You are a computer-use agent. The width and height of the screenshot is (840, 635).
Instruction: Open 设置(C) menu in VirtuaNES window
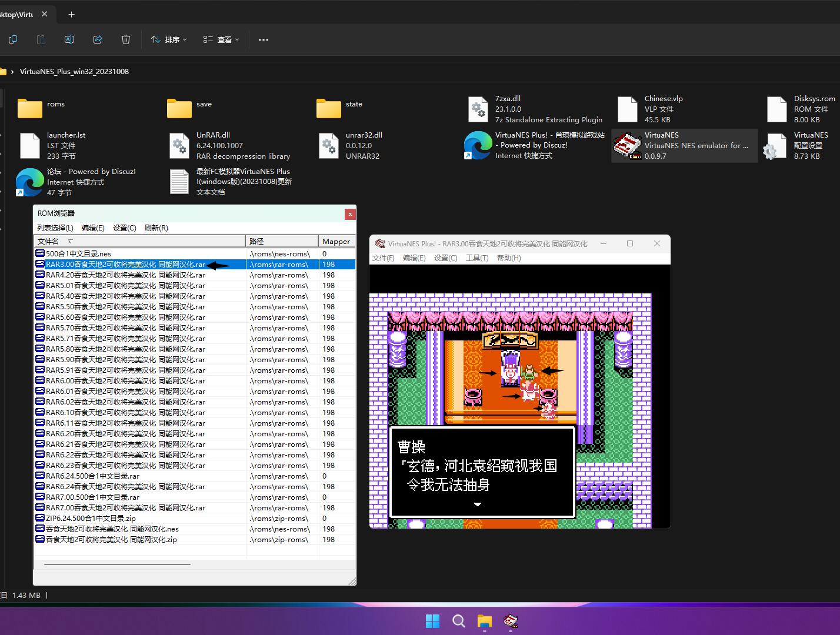pyautogui.click(x=445, y=258)
